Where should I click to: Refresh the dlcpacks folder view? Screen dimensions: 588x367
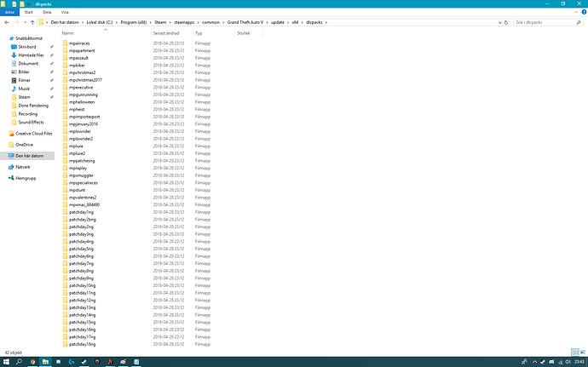pos(506,22)
